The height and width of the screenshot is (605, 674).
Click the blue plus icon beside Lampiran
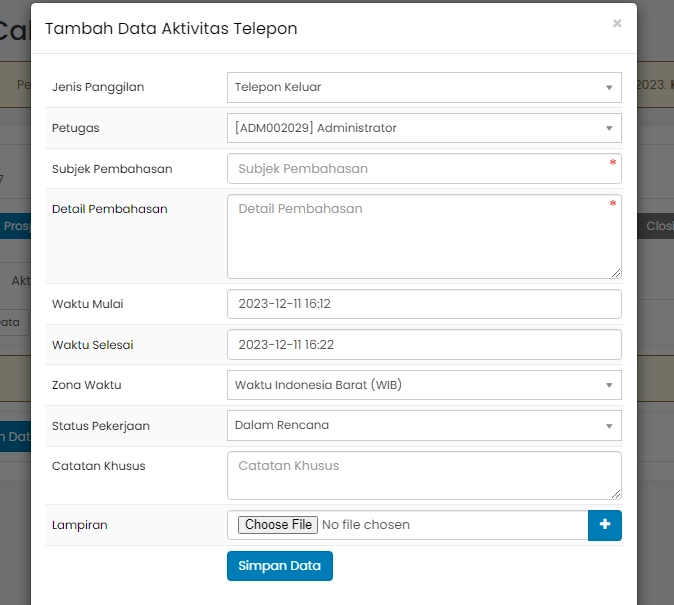coord(605,525)
